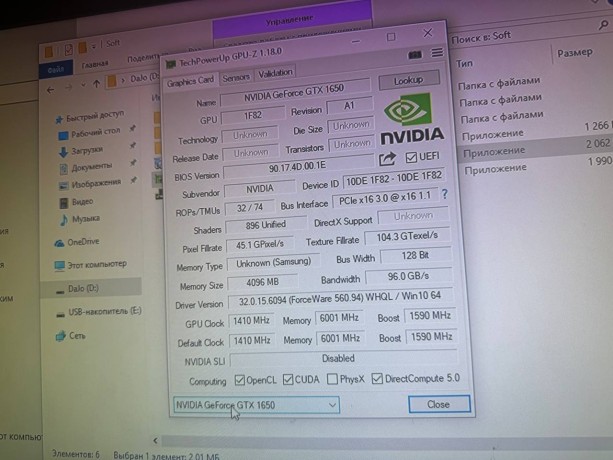Click the Bandwidth field 96.0 GB/s
613x460 pixels.
pos(409,276)
